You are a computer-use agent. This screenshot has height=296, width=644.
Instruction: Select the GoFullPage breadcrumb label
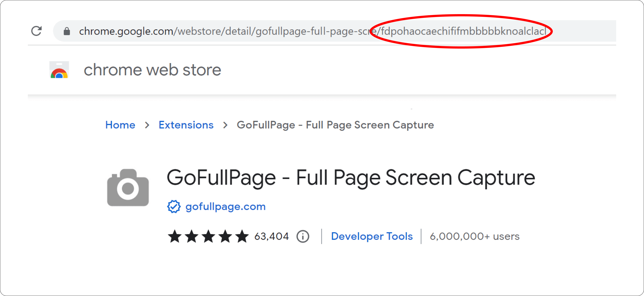pos(335,125)
